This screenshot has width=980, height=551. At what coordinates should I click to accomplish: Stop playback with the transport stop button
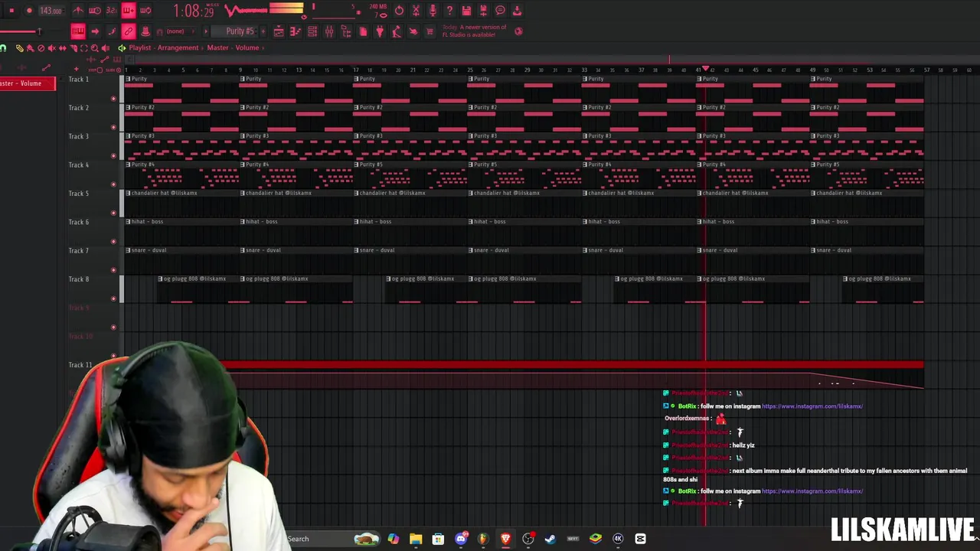pyautogui.click(x=11, y=11)
